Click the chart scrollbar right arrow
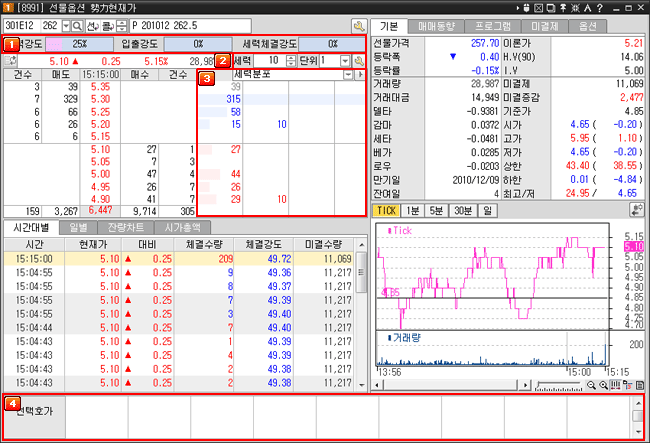650x443 pixels. [525, 385]
